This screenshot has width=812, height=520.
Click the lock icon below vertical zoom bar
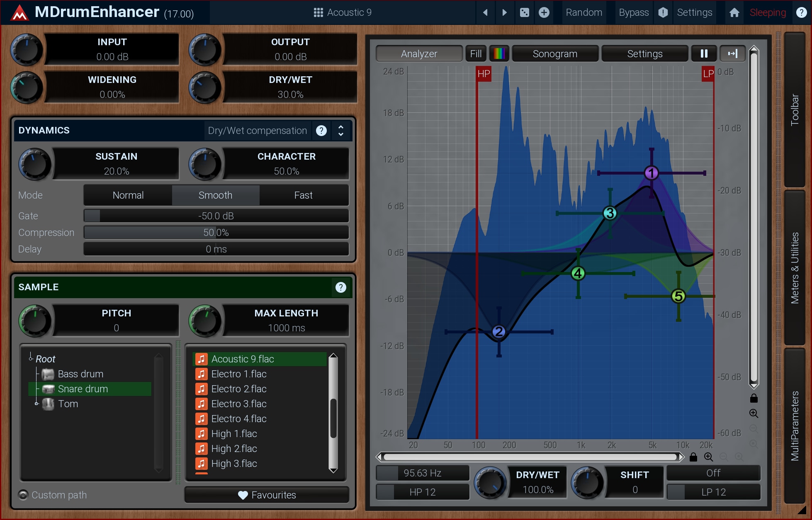pos(754,399)
